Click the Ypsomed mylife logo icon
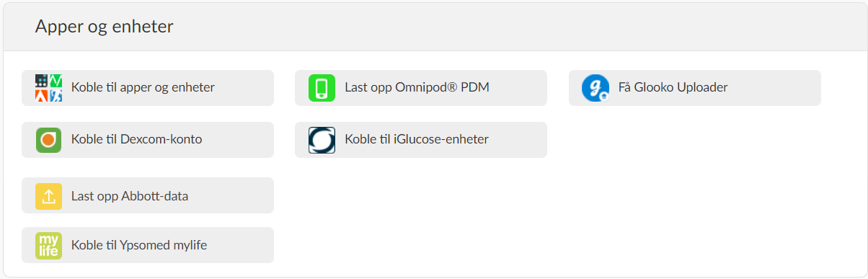868x279 pixels. click(x=49, y=246)
